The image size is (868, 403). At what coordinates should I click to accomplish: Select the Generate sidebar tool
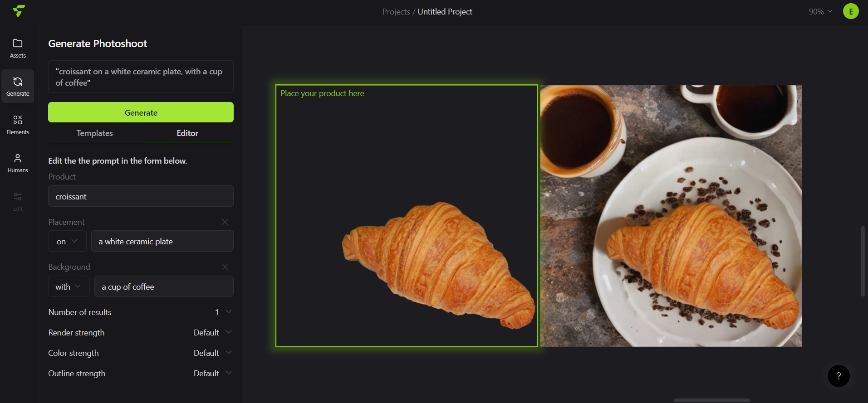[x=18, y=87]
